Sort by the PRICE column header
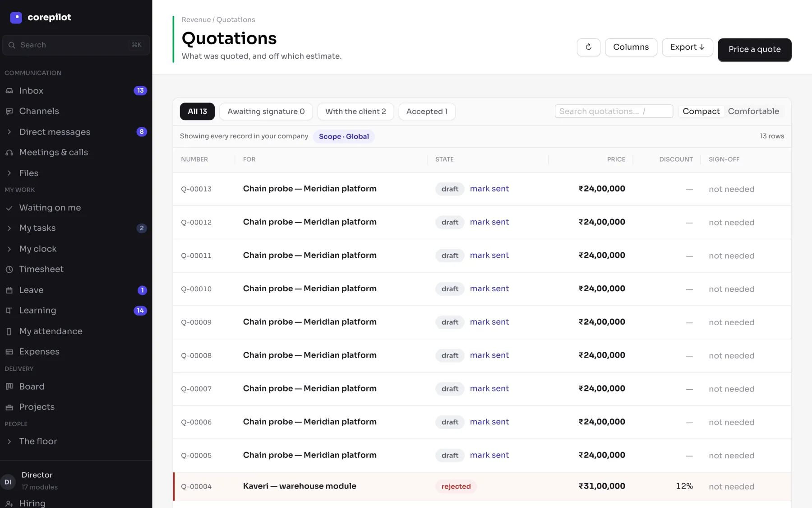This screenshot has width=812, height=508. click(x=616, y=159)
